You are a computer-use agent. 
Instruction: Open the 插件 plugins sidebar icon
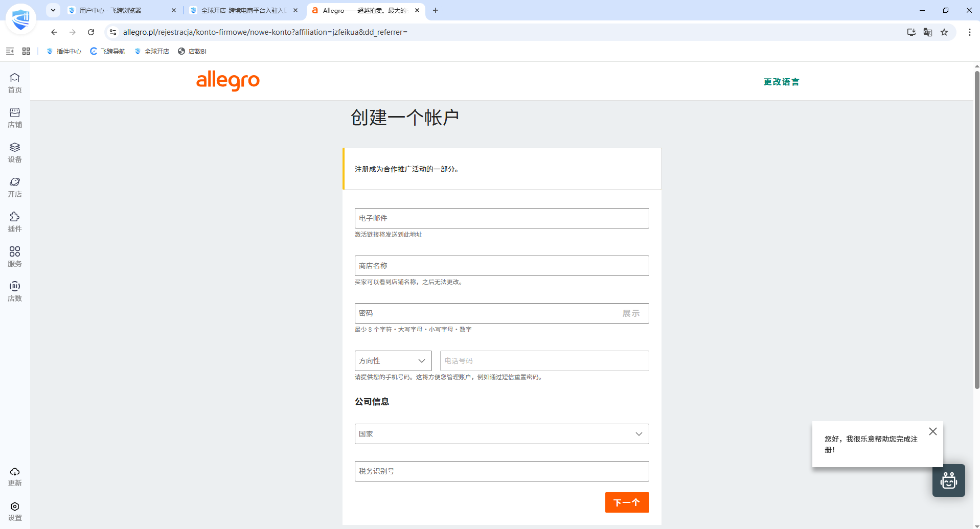(15, 222)
